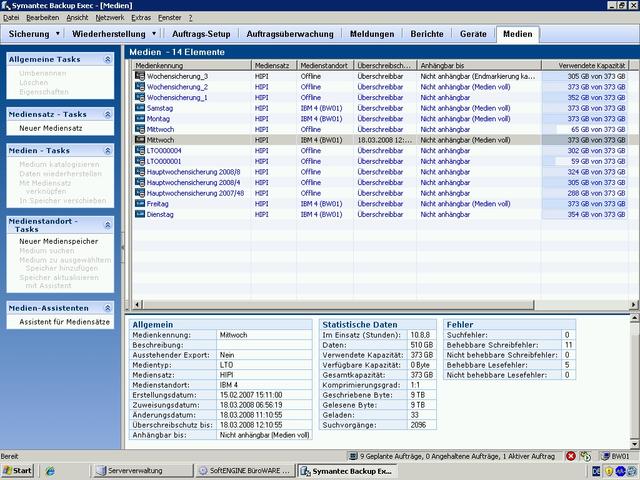Click the Dienstag tape icon
Image resolution: width=640 pixels, height=480 pixels.
tap(140, 214)
